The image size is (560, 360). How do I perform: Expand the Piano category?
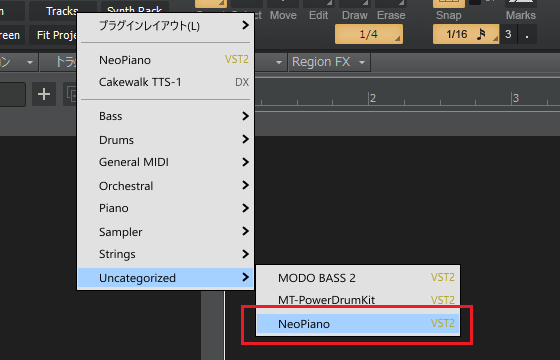click(x=165, y=208)
